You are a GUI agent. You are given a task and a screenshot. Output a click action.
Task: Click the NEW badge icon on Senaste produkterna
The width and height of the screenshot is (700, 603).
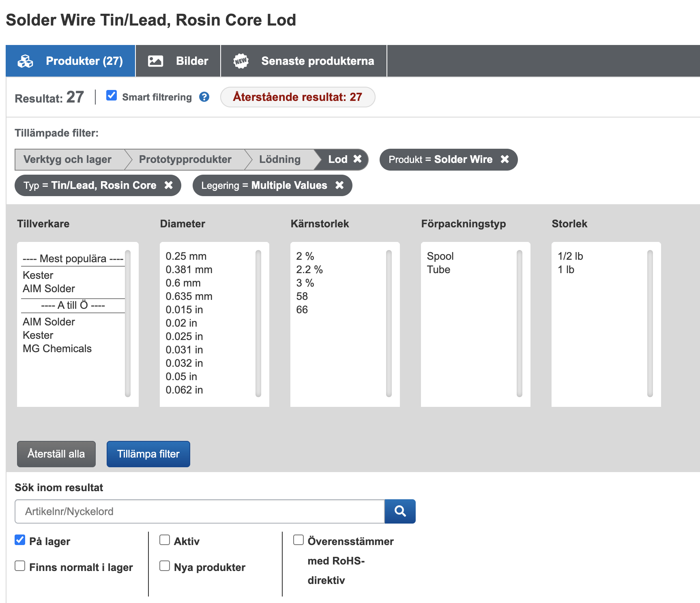tap(241, 61)
